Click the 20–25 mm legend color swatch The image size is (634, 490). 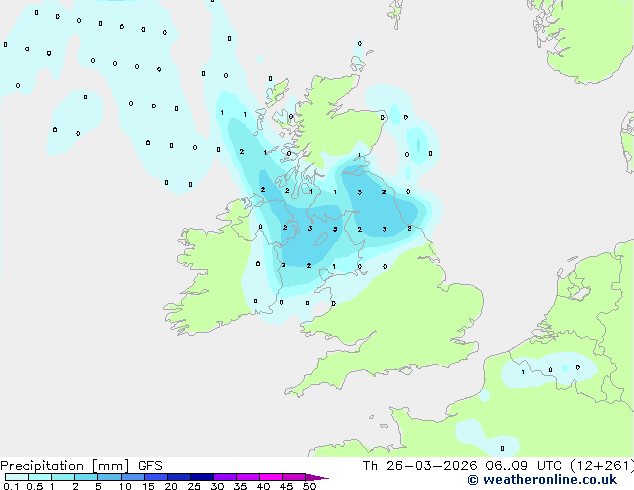178,477
